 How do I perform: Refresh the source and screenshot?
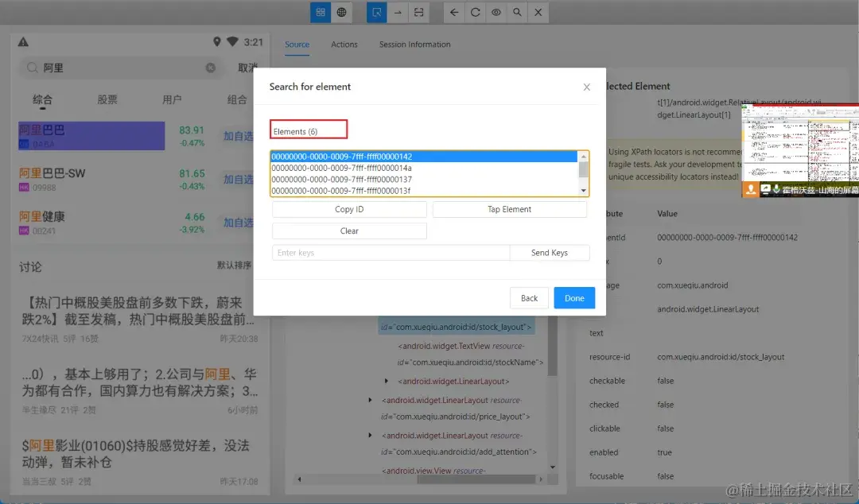coord(476,12)
